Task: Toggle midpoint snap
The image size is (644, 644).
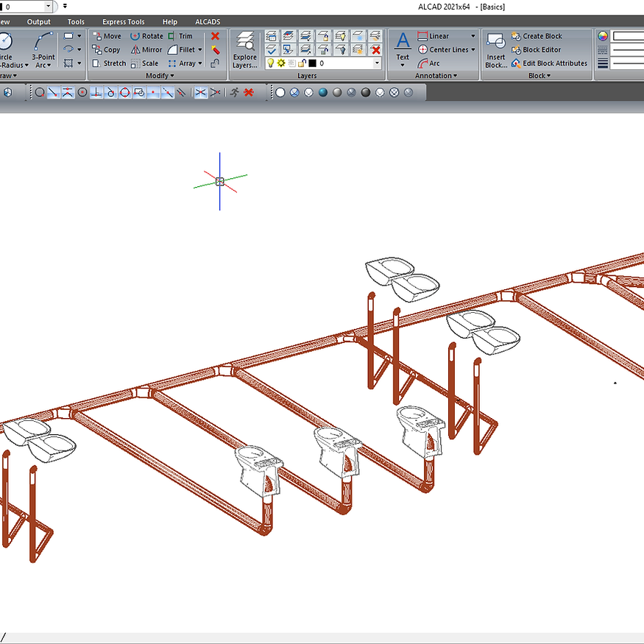Action: click(x=68, y=93)
